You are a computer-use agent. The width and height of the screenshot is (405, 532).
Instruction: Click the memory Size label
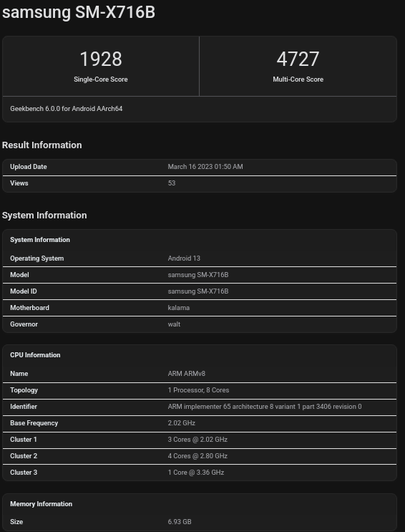[x=16, y=522]
